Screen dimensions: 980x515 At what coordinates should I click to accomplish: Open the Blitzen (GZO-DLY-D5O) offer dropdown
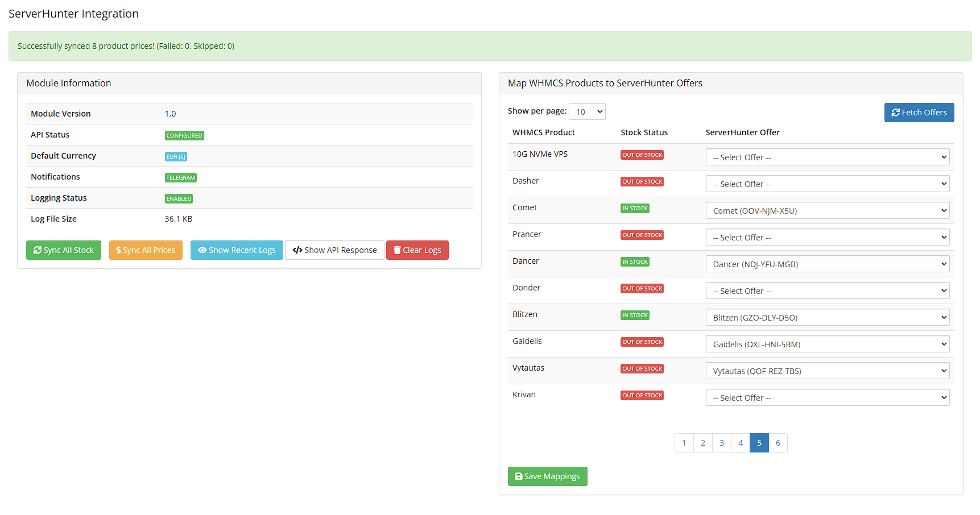[828, 317]
